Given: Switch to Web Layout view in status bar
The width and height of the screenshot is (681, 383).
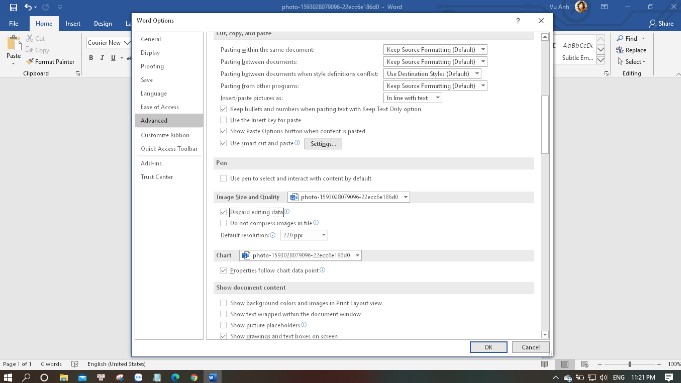Looking at the screenshot, I should pos(584,364).
